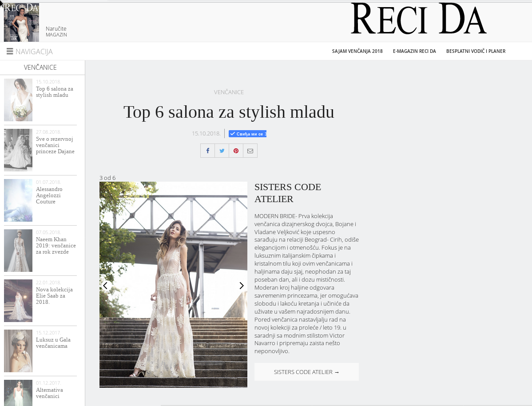Open Sve o rezervnoj venčanici princeze Dajane
The image size is (532, 406).
(55, 145)
